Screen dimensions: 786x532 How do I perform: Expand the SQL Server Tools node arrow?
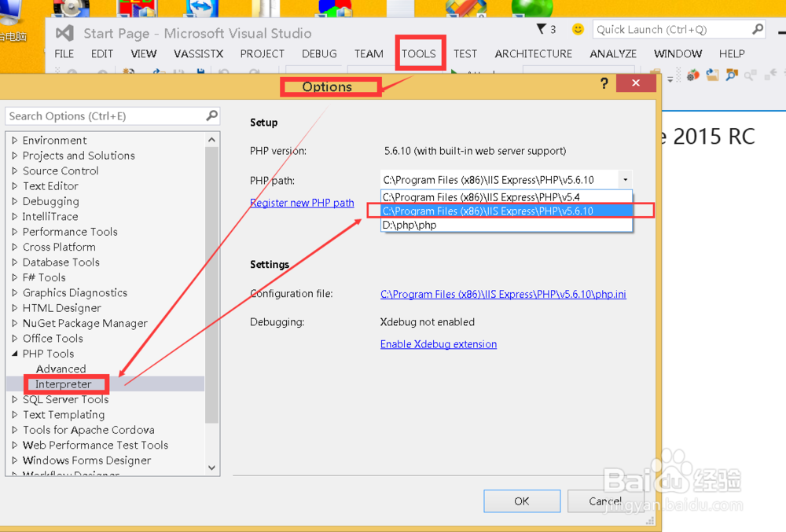14,399
